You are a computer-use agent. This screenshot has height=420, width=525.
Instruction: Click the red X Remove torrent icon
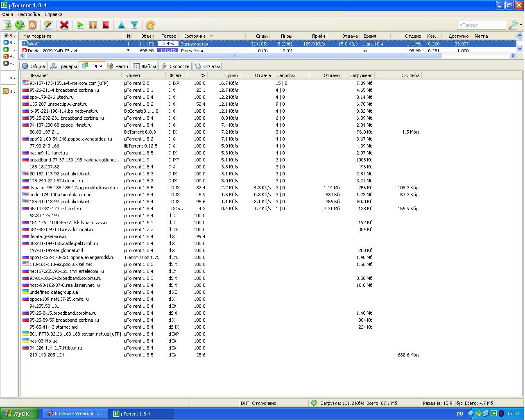tap(64, 25)
